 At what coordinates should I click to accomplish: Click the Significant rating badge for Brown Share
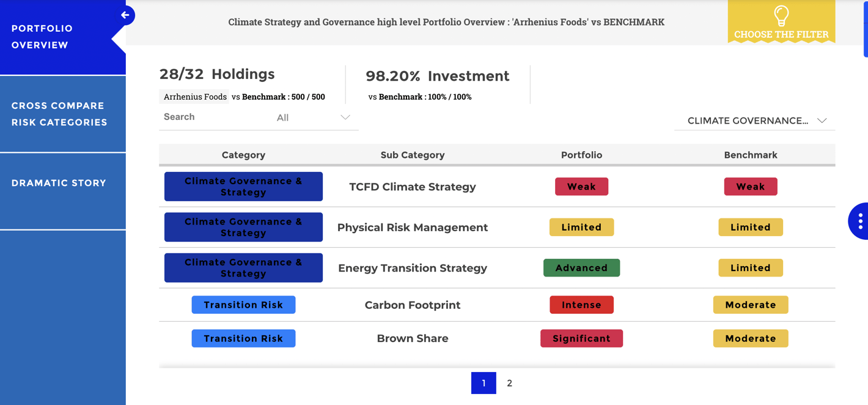[x=581, y=338]
